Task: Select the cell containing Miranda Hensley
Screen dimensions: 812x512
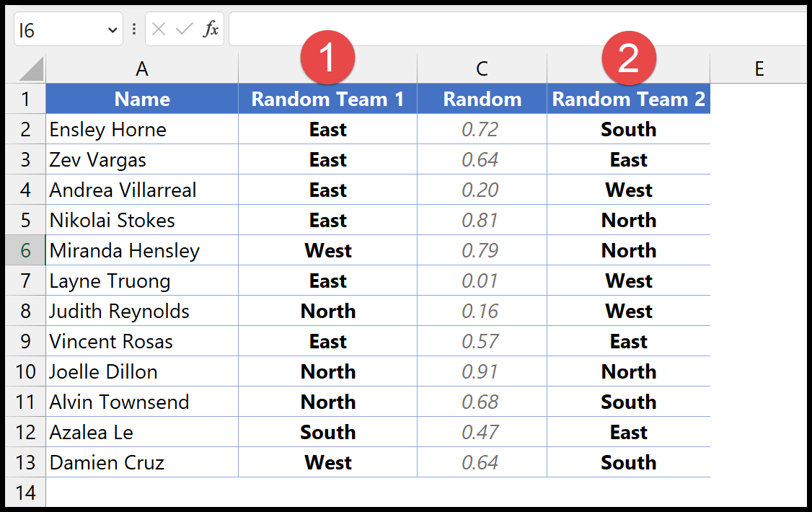Action: click(141, 250)
